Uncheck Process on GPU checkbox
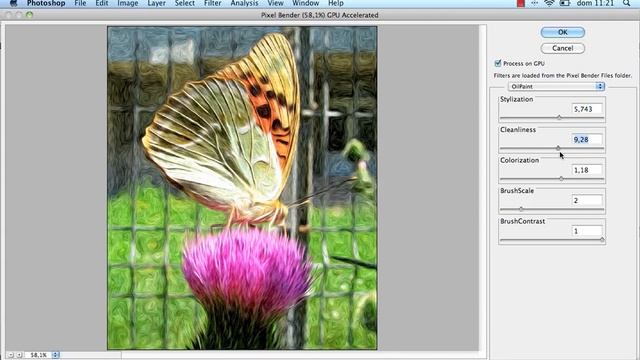 click(498, 63)
